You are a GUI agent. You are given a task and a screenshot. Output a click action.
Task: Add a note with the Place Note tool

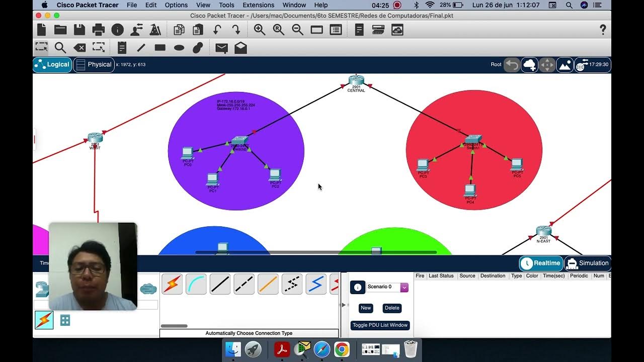[122, 48]
